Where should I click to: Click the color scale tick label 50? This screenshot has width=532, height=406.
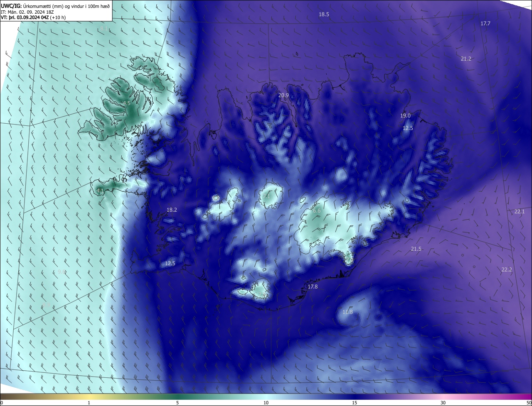tap(528, 403)
